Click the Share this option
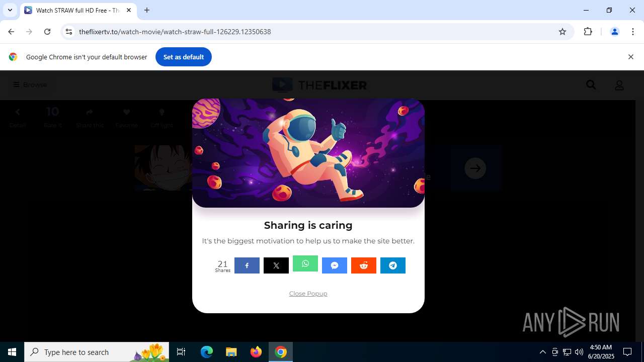The width and height of the screenshot is (644, 362). [90, 118]
